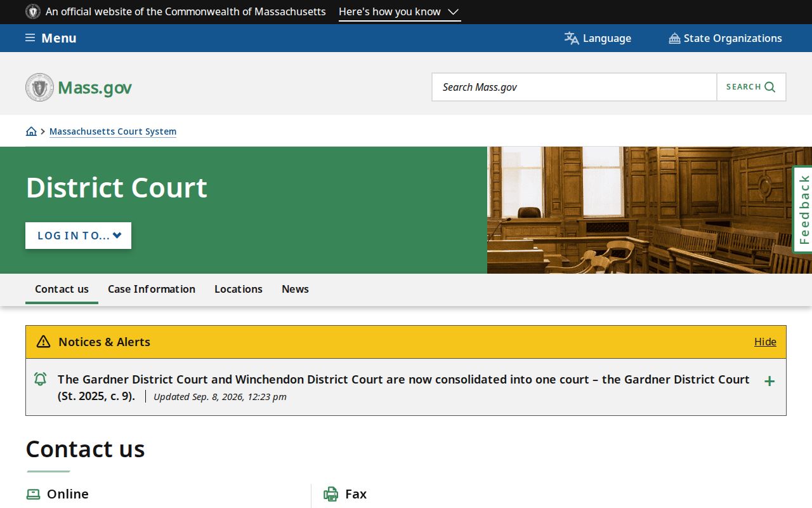Screen dimensions: 812x508
Task: Follow the Massachusetts Court System breadcrumb link
Action: (x=113, y=131)
